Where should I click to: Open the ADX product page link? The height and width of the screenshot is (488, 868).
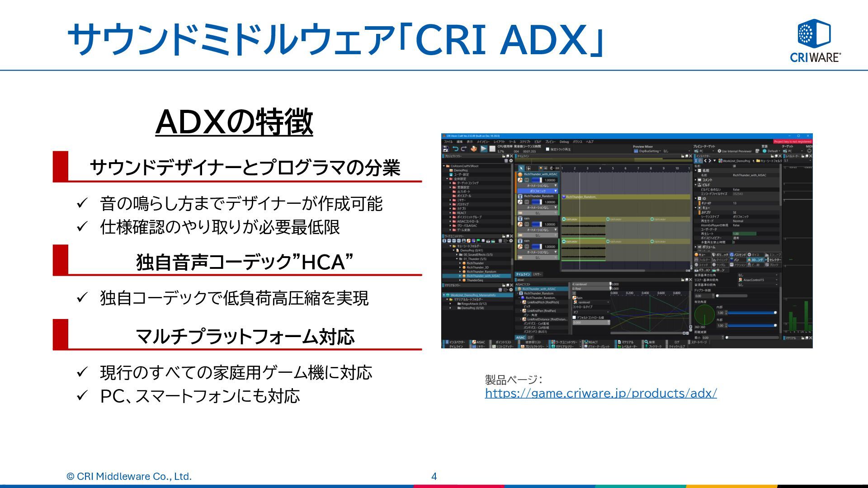coord(600,393)
